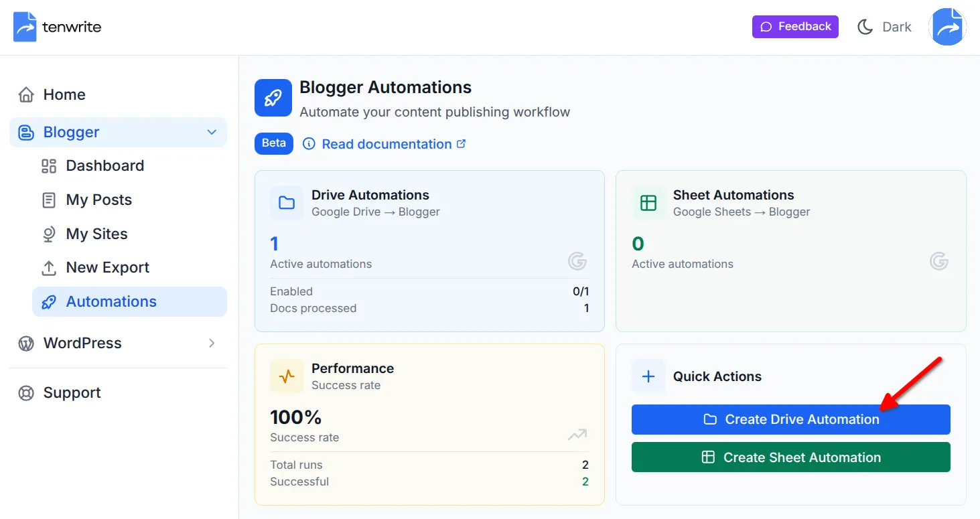This screenshot has height=519, width=980.
Task: Open the Read documentation link
Action: coord(386,144)
